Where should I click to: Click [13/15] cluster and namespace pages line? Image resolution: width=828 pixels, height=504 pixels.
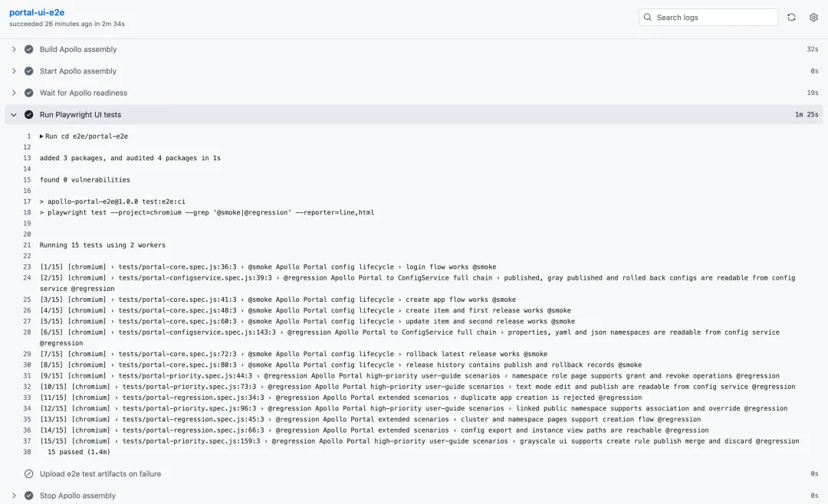coord(370,420)
